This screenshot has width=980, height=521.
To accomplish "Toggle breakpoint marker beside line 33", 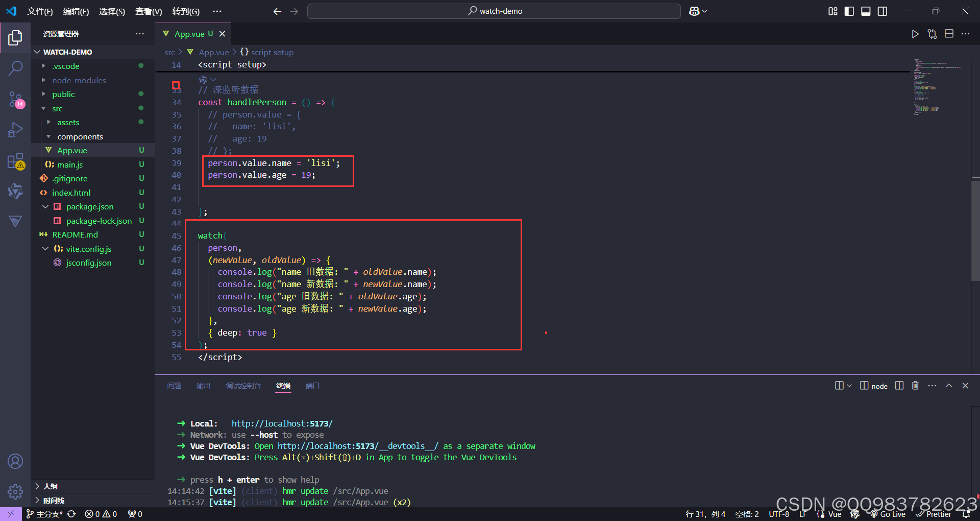I will click(x=176, y=85).
